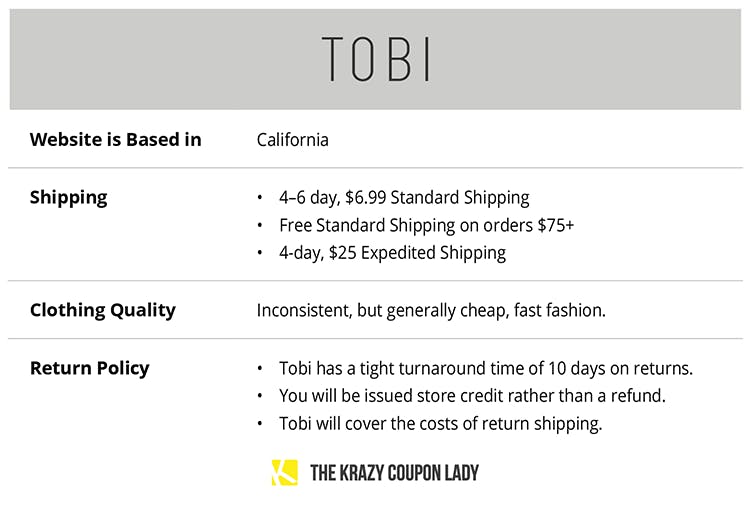Click bullet before "Tobi will cover"
Viewport: 750px width, 514px height.
click(261, 424)
